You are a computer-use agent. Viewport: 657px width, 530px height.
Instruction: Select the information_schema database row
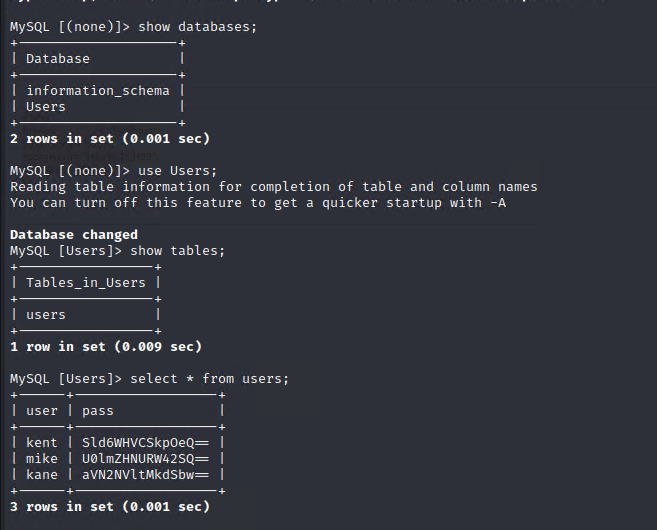[98, 91]
